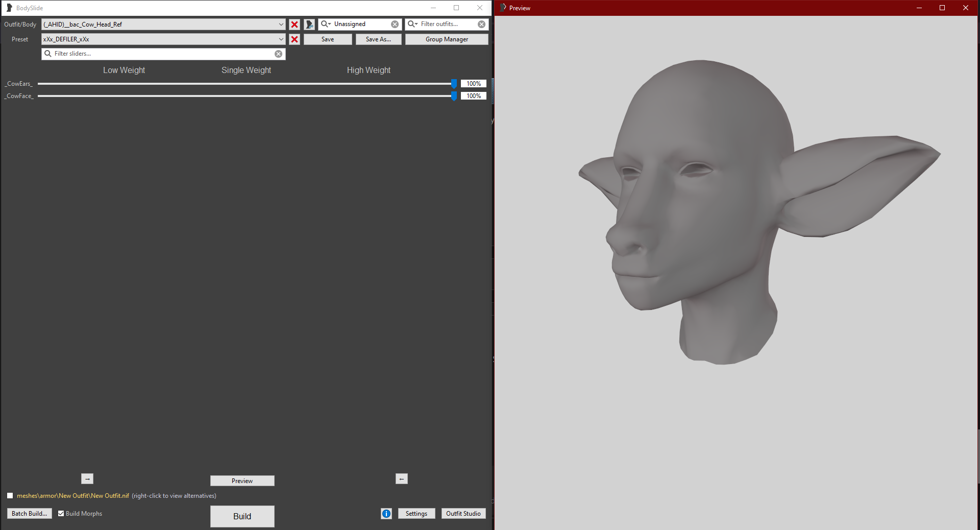Screen dimensions: 980x530
Task: Launch Outfit Studio
Action: click(x=463, y=514)
